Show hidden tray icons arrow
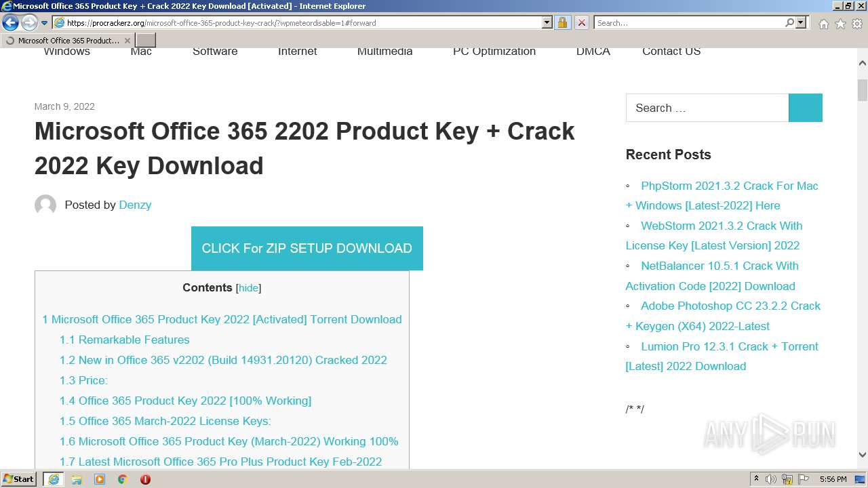This screenshot has height=488, width=868. pyautogui.click(x=756, y=479)
